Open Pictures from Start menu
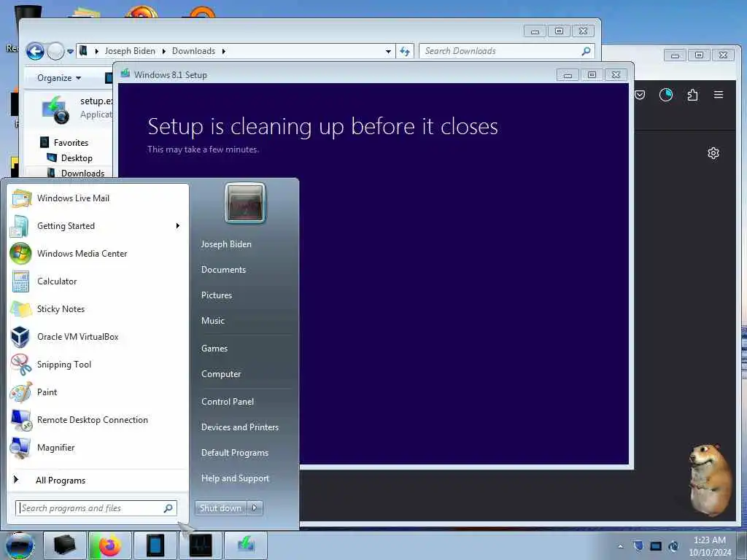747x560 pixels. coord(216,295)
